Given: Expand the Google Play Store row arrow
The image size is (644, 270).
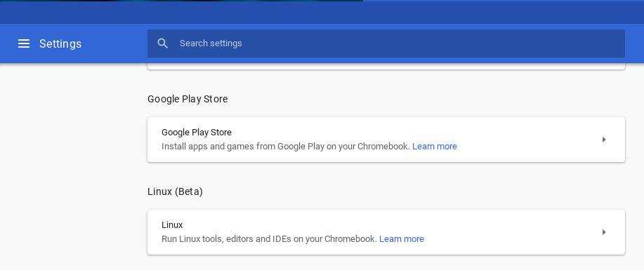Looking at the screenshot, I should 604,140.
